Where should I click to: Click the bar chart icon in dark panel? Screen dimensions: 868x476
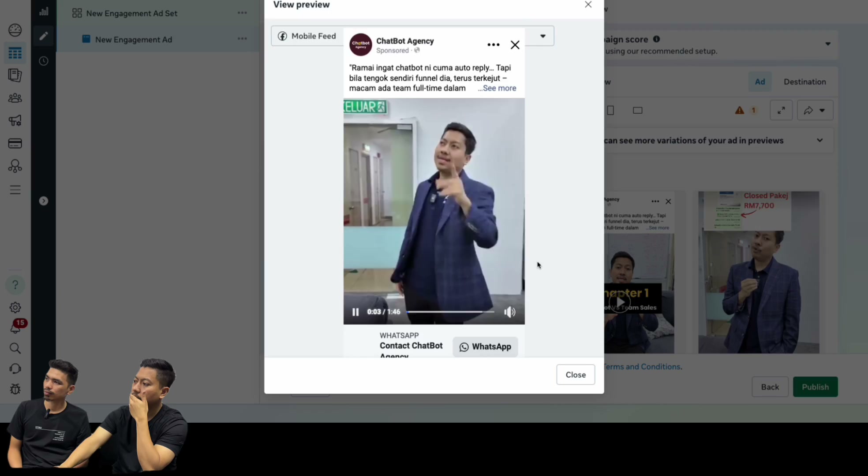coord(43,11)
